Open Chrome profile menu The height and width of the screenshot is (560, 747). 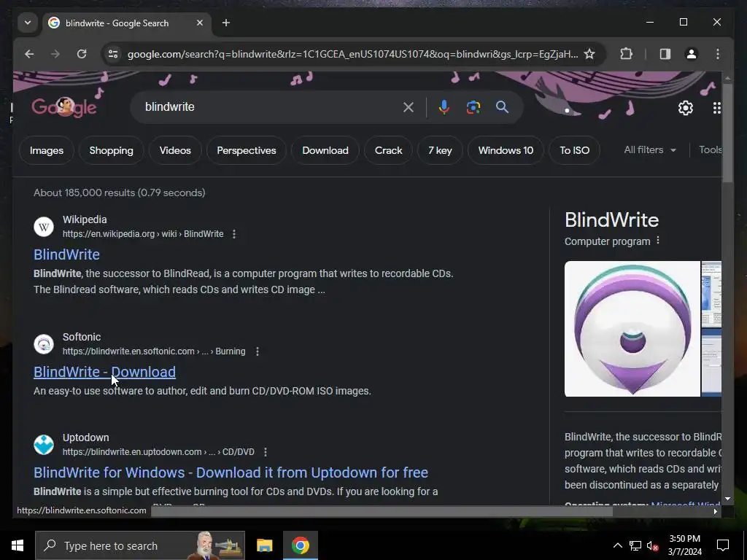coord(692,54)
